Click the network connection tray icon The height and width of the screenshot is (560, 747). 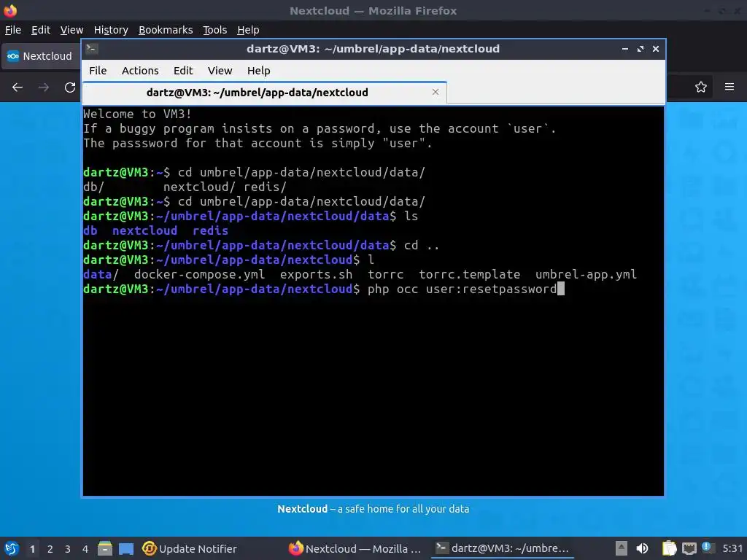pos(689,548)
